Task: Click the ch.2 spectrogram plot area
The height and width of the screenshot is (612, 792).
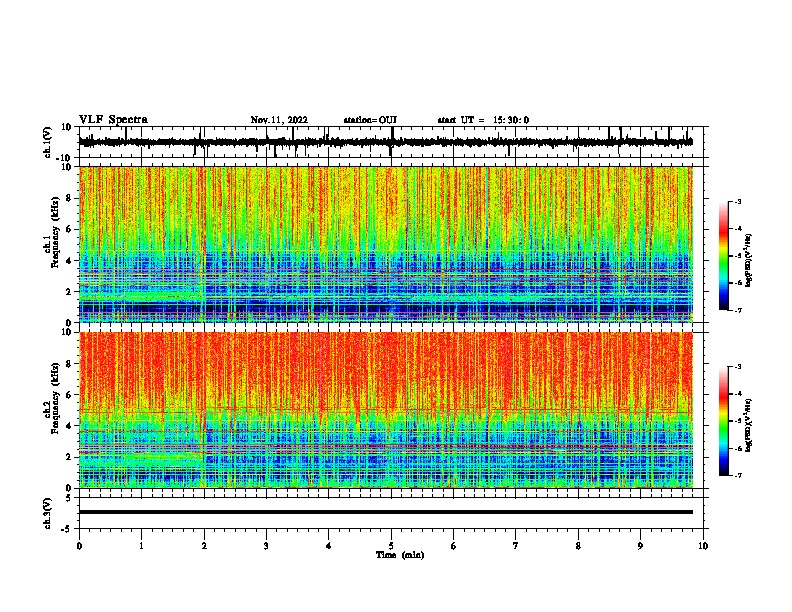Action: 386,410
